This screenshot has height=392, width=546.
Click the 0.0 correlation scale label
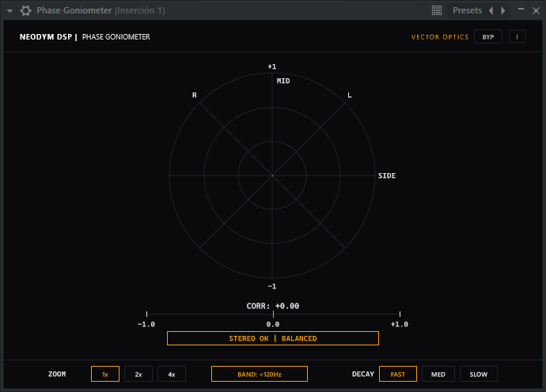[273, 324]
